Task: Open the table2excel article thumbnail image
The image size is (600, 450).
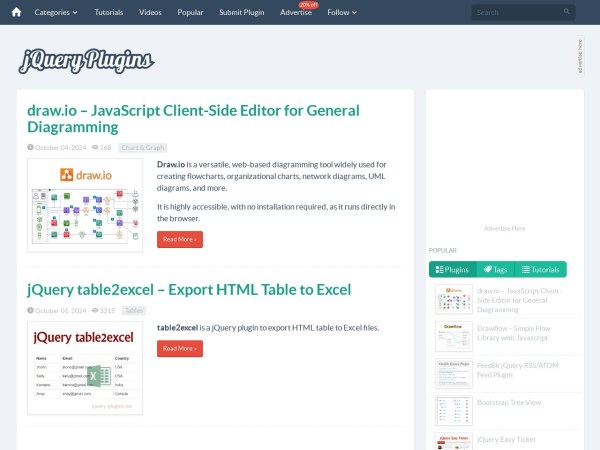Action: (x=85, y=367)
